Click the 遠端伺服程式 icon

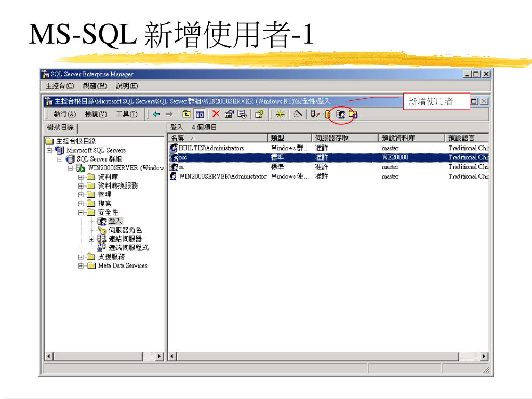pyautogui.click(x=101, y=248)
